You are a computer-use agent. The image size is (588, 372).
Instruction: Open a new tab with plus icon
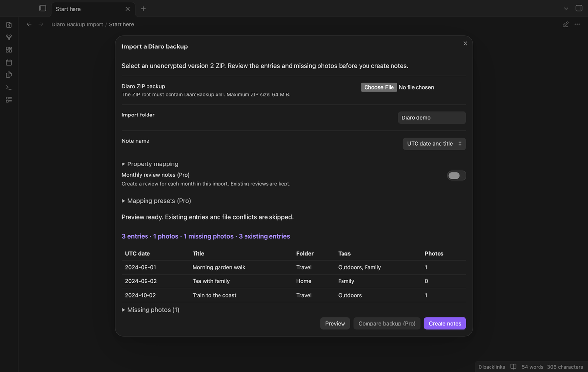pos(143,9)
